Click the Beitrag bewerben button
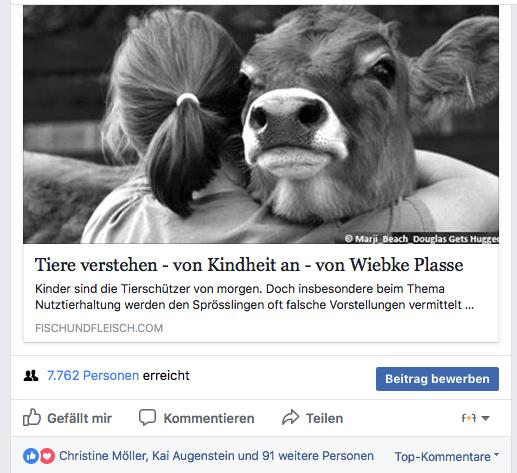This screenshot has width=517, height=473. tap(437, 379)
